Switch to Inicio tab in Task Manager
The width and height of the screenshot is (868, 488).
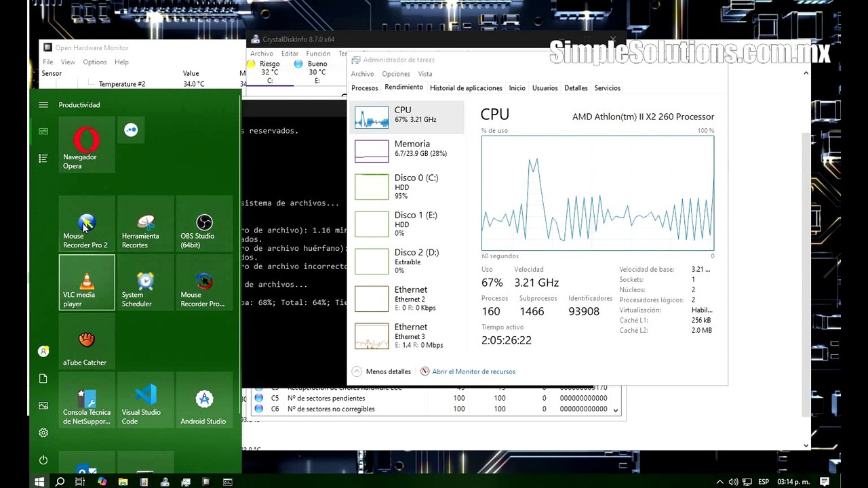pos(517,88)
